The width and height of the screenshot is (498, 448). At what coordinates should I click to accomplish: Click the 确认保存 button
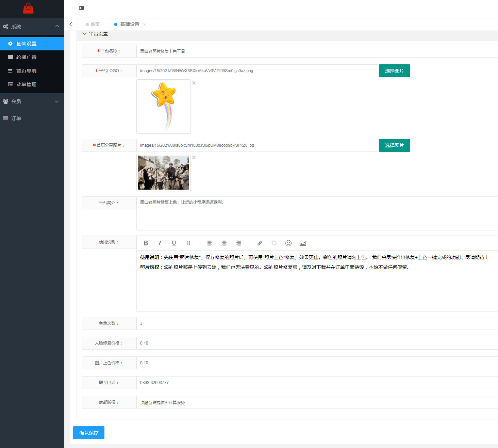(89, 433)
